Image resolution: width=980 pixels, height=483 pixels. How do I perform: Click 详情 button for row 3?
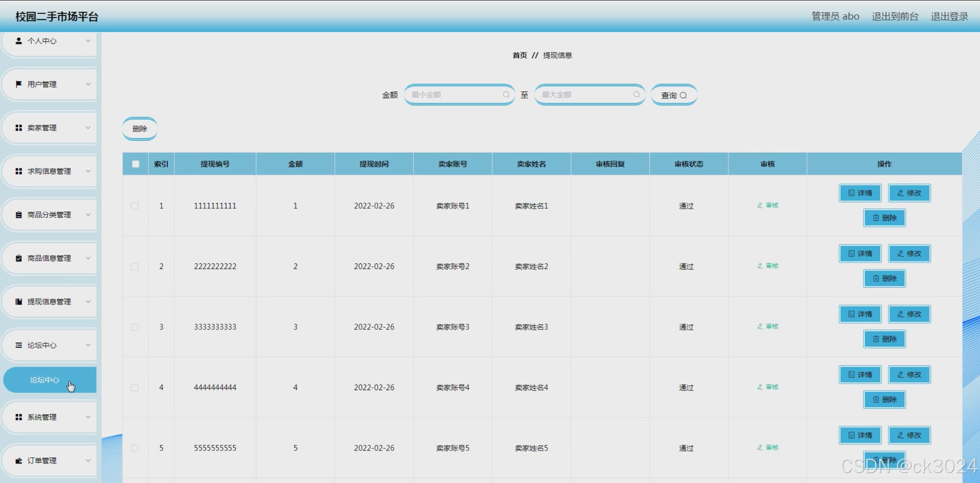[x=860, y=314]
